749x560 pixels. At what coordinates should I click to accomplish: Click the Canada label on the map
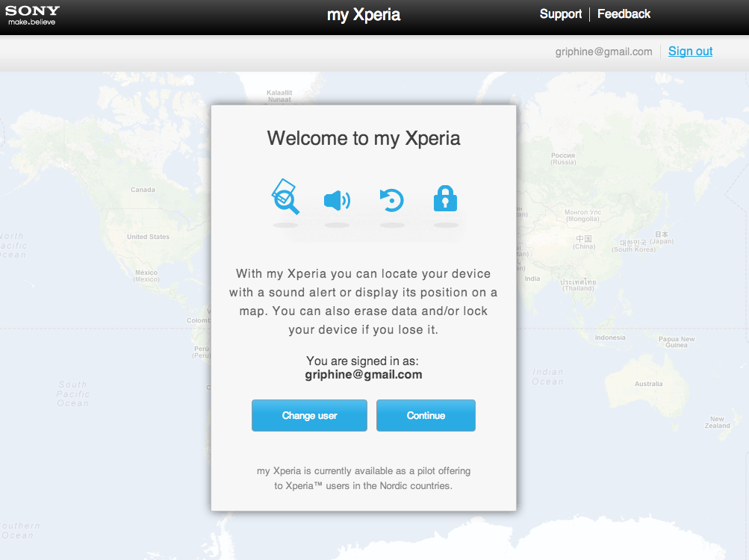tap(143, 190)
